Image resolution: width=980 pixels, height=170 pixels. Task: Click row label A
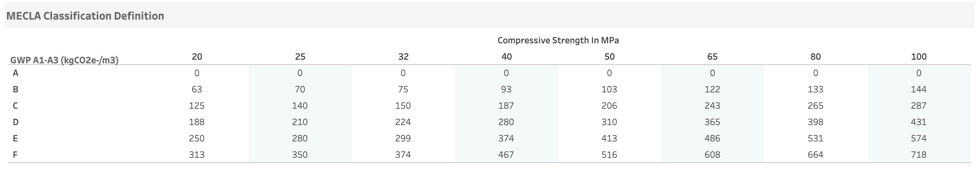click(16, 73)
